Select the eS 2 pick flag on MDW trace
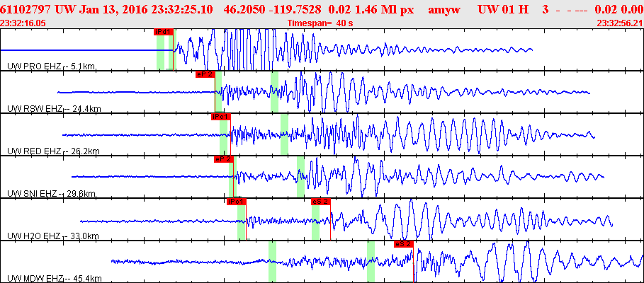 point(403,244)
